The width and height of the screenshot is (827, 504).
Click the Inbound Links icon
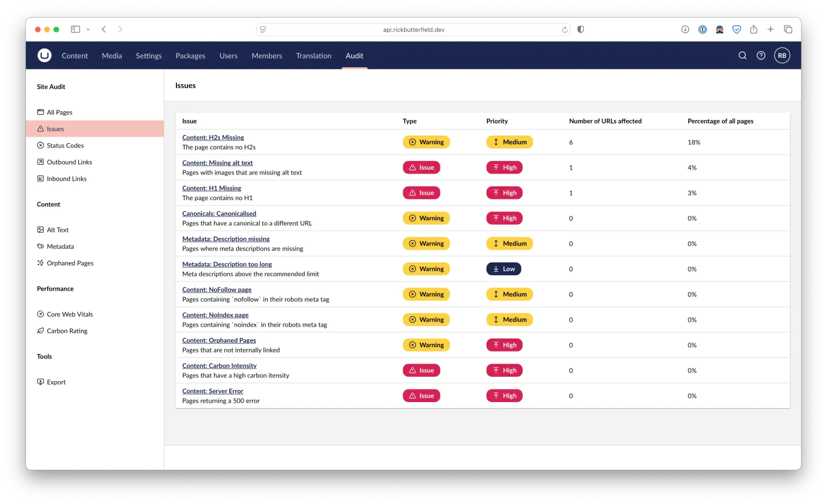(40, 178)
